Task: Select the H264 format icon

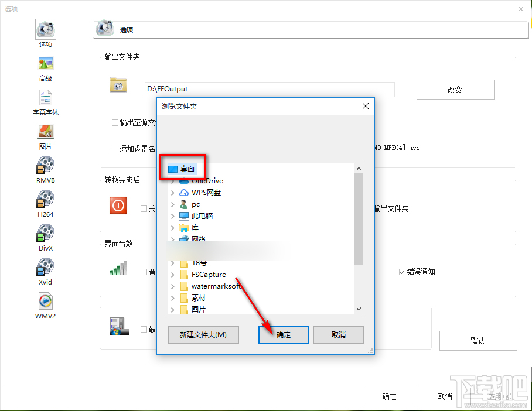Action: (46, 199)
